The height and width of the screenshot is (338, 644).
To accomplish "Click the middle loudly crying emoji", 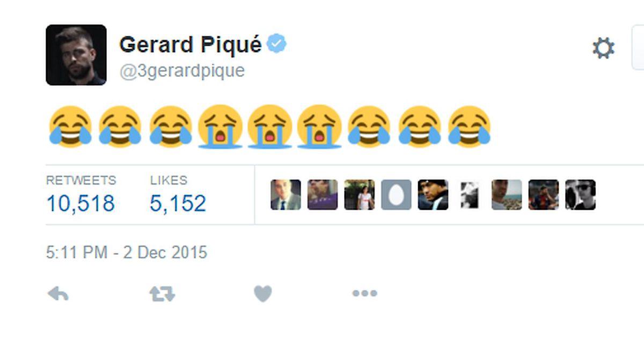I will [x=269, y=127].
